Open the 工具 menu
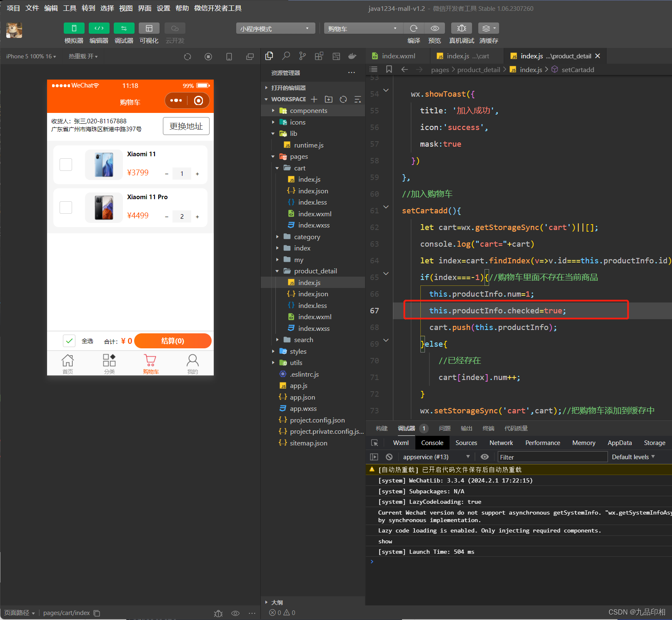 point(70,8)
